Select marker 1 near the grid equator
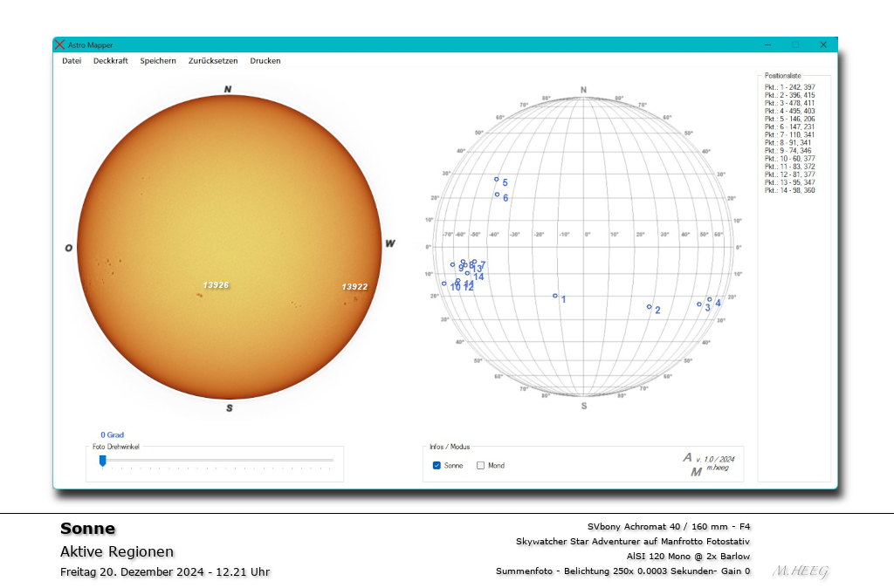This screenshot has height=588, width=894. click(556, 294)
